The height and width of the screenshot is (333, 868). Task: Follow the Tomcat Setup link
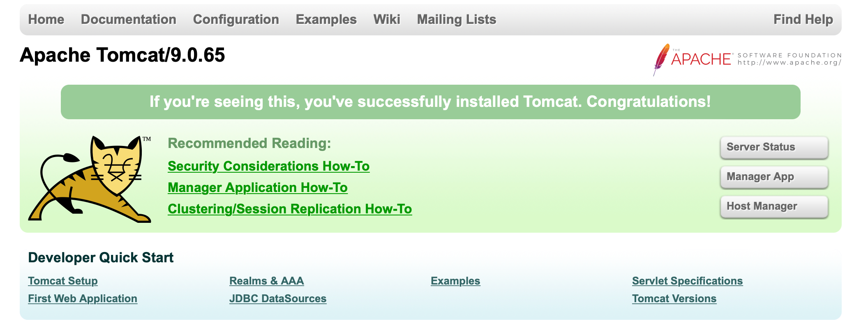pos(63,281)
